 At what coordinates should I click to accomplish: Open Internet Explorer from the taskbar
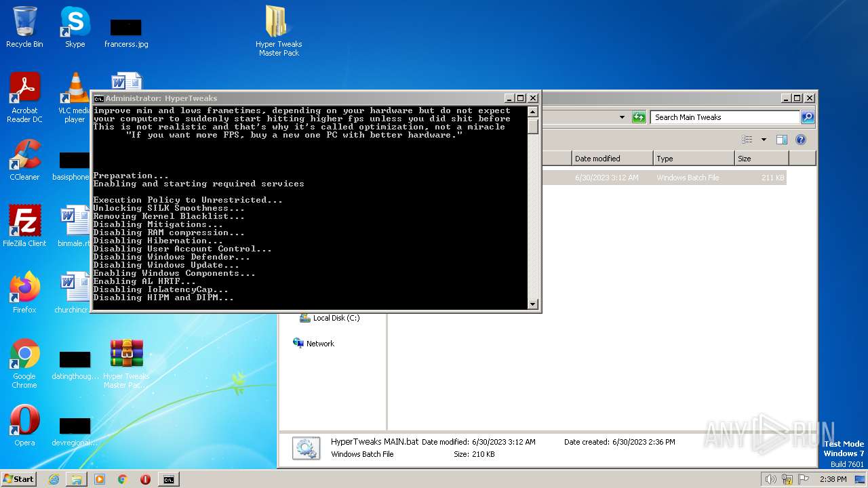54,479
